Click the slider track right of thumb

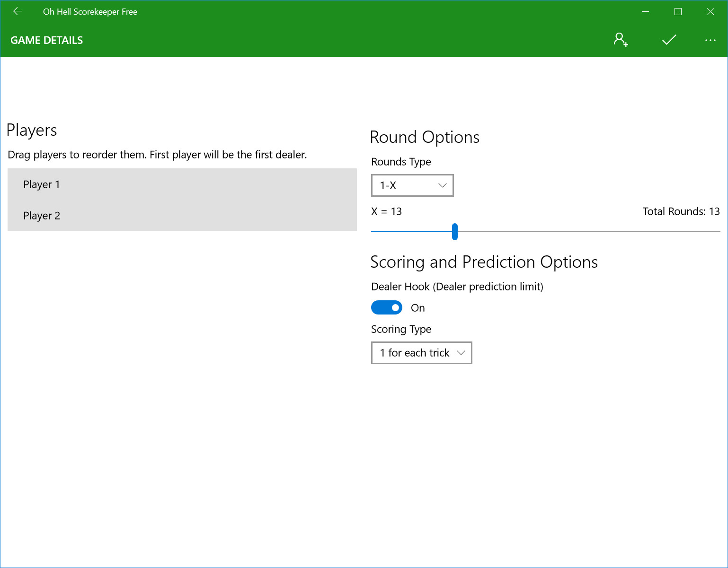coord(587,231)
